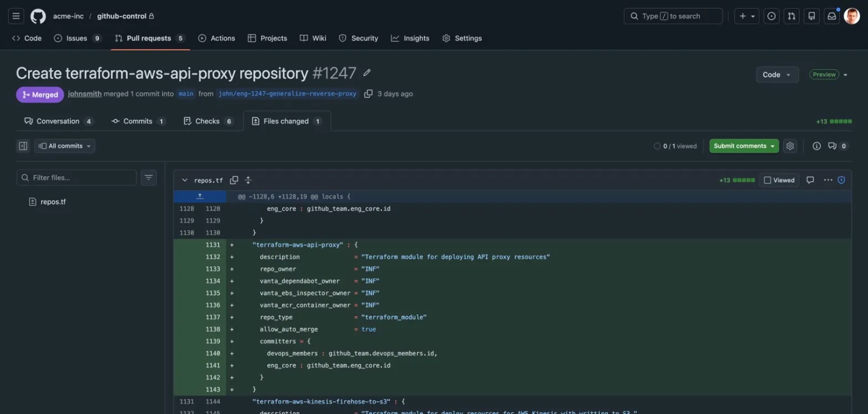The width and height of the screenshot is (868, 414).
Task: Open the All commits dropdown
Action: [x=65, y=146]
